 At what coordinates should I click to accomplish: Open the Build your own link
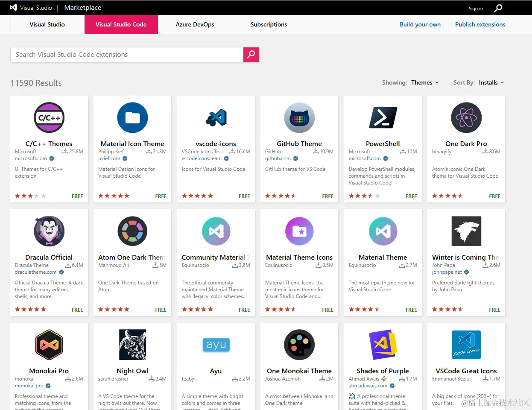[x=420, y=24]
